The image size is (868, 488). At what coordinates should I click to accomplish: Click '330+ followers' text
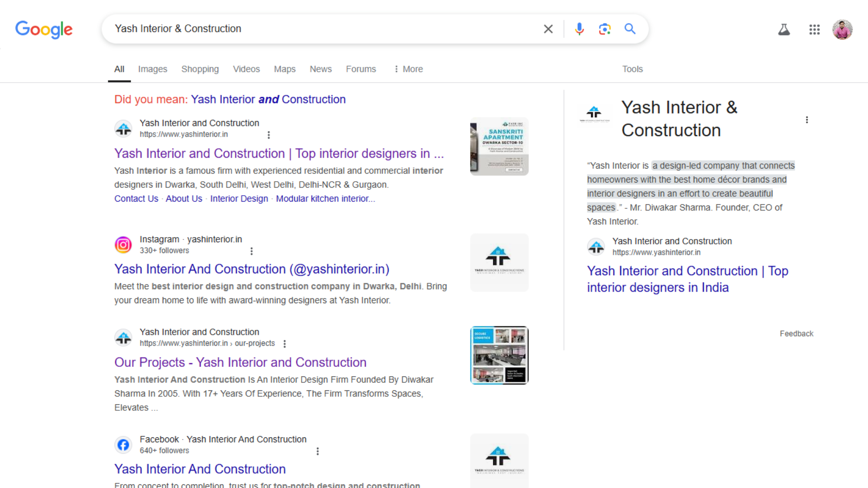click(164, 251)
